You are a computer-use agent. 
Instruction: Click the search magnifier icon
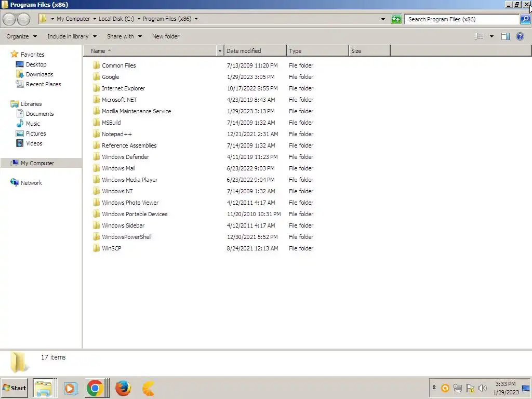pyautogui.click(x=525, y=19)
